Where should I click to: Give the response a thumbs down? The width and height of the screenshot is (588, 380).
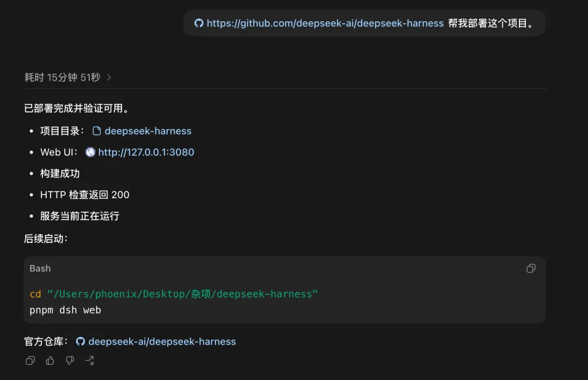click(x=70, y=360)
